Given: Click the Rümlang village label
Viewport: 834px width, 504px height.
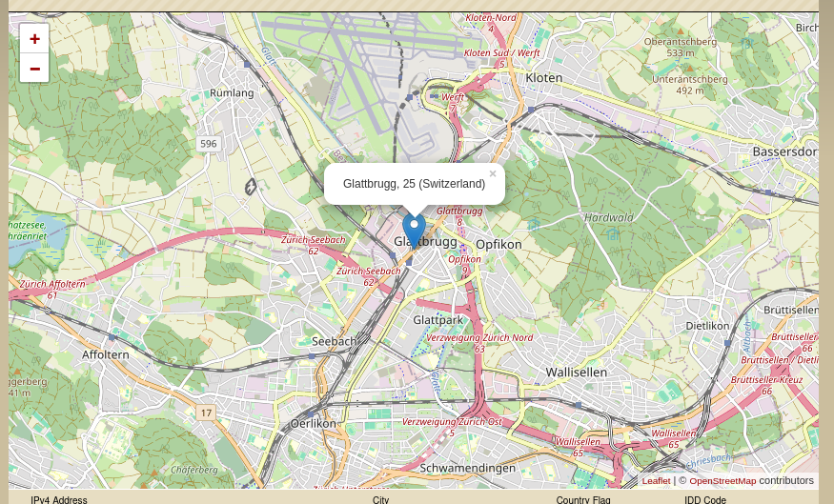Looking at the screenshot, I should 232,92.
